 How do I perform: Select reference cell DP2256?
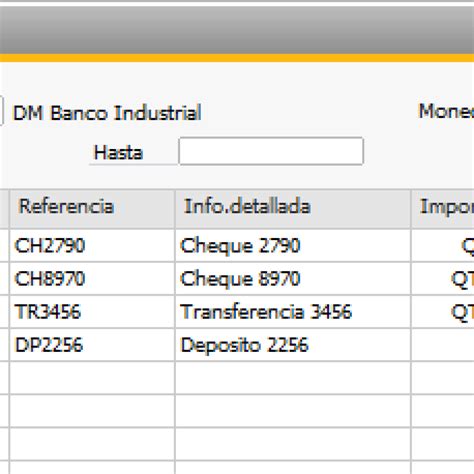(x=92, y=345)
